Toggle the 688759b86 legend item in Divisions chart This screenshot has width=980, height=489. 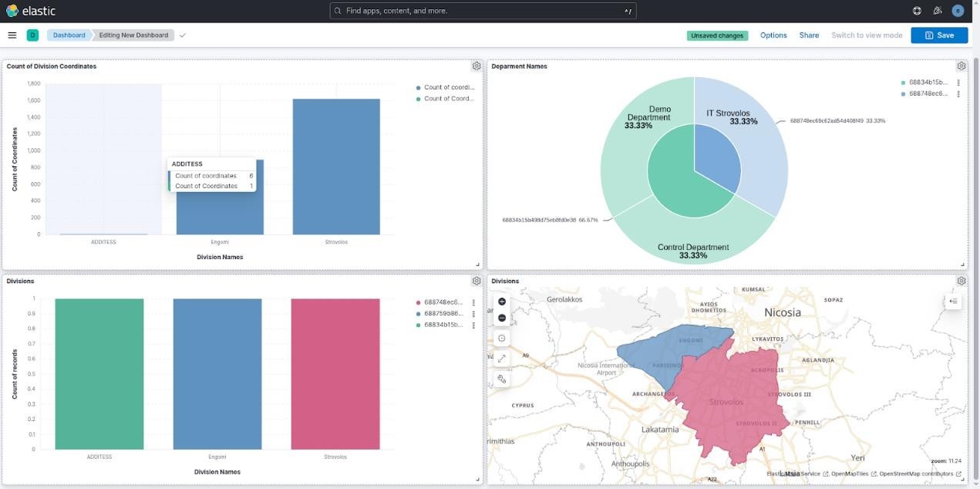point(443,314)
